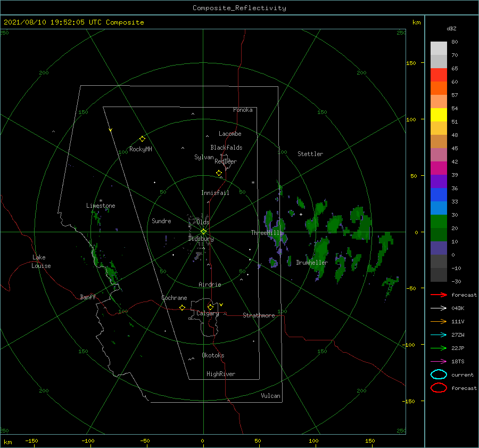
Task: Click the red forecast arrow legend icon
Action: [x=439, y=295]
